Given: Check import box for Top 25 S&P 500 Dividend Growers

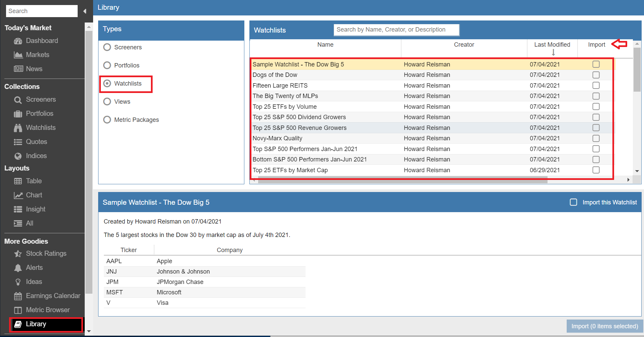Looking at the screenshot, I should tap(596, 117).
